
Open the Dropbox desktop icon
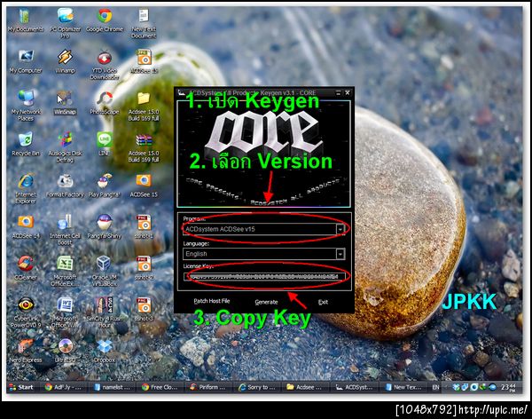coord(105,351)
